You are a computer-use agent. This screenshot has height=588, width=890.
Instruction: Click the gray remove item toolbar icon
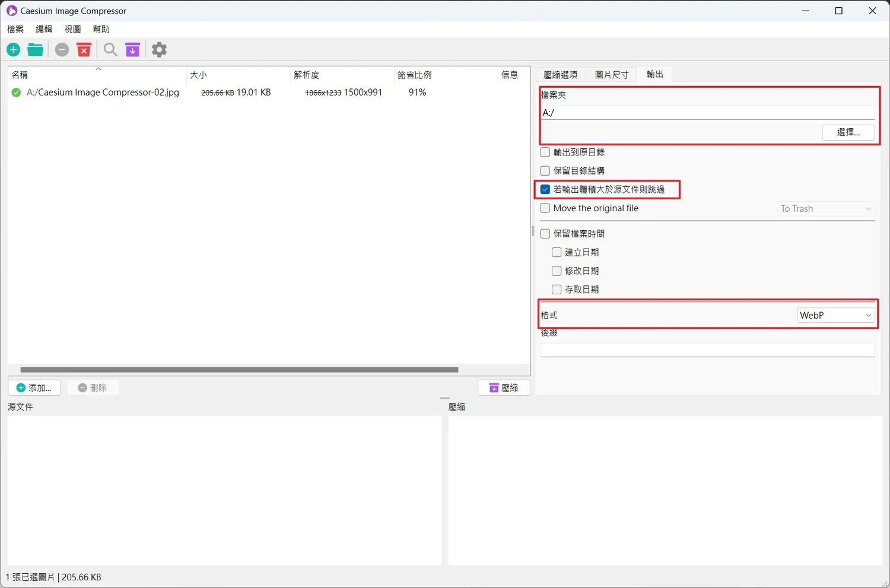tap(62, 50)
